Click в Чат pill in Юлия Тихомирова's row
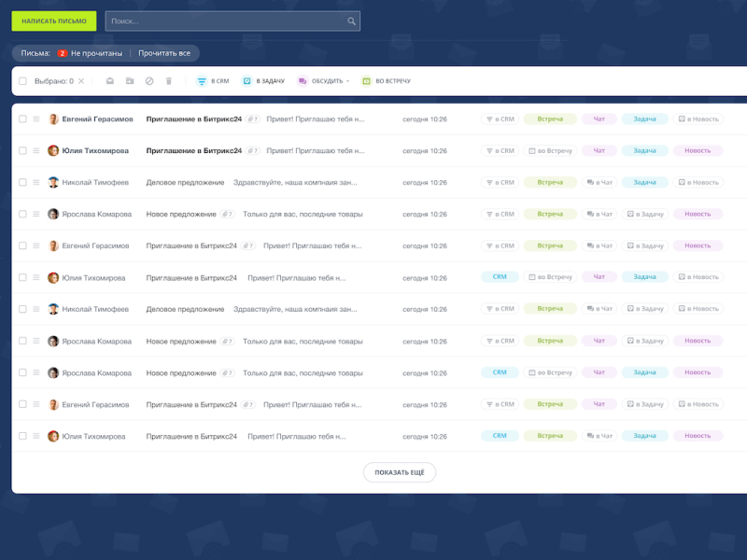The width and height of the screenshot is (747, 560). tap(599, 436)
